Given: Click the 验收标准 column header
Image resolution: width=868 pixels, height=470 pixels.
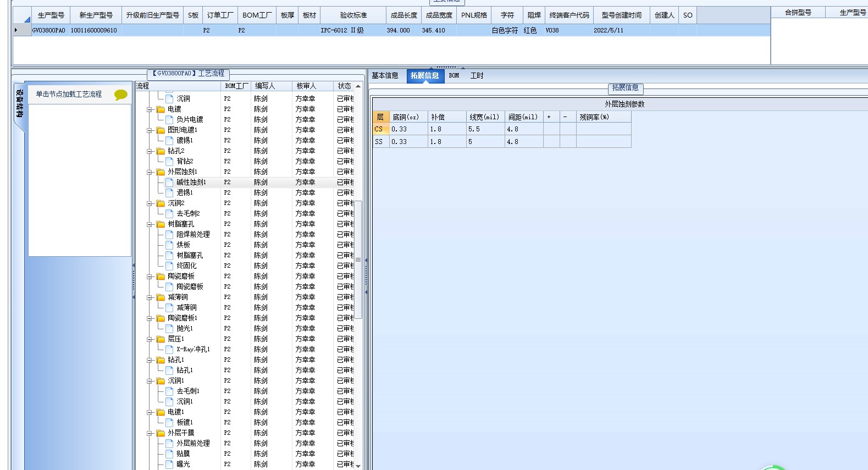Looking at the screenshot, I should (x=353, y=15).
